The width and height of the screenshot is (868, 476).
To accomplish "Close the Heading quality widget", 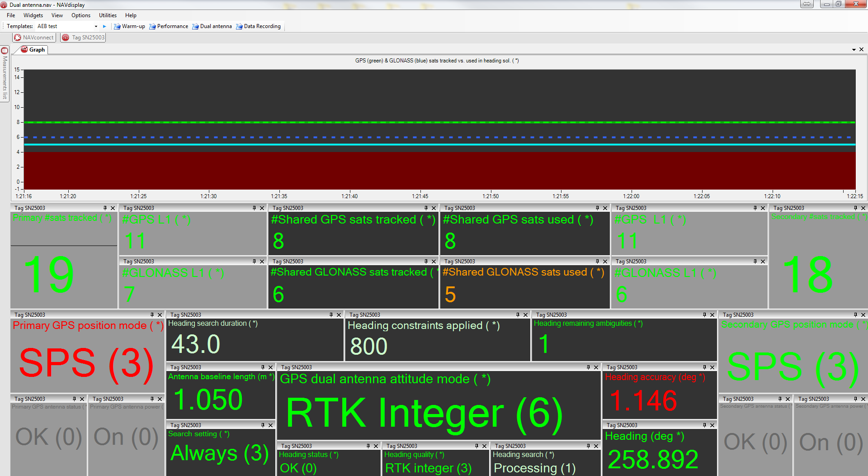I will (484, 446).
